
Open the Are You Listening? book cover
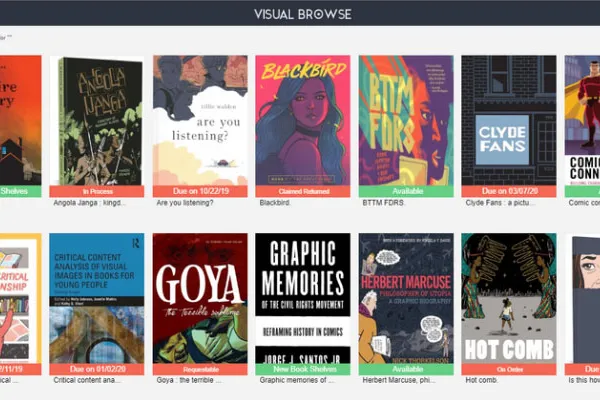(x=200, y=121)
